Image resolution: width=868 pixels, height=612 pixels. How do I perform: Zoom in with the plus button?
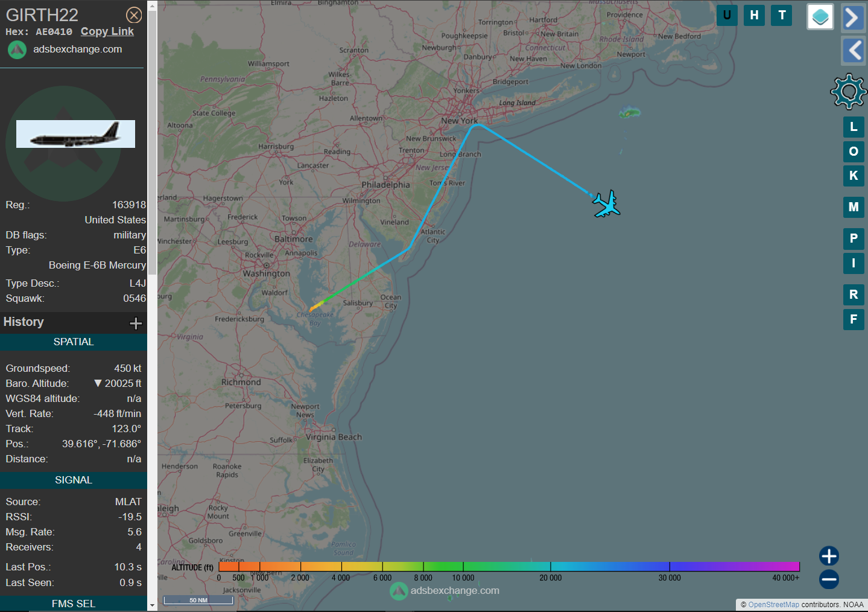click(829, 556)
